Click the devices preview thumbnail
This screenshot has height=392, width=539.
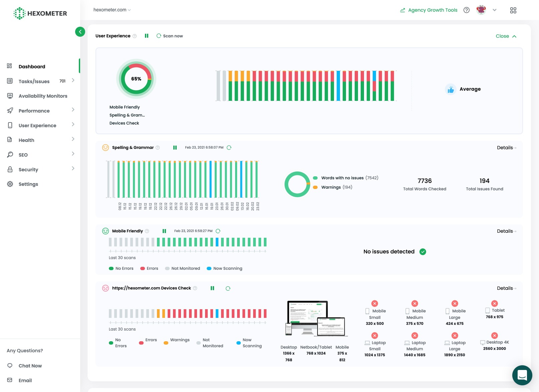click(x=317, y=319)
